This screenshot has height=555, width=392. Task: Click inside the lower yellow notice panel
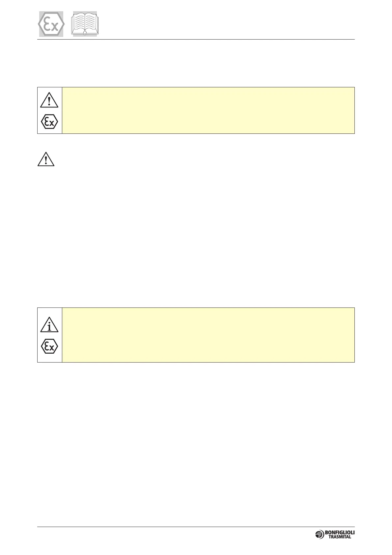click(208, 335)
